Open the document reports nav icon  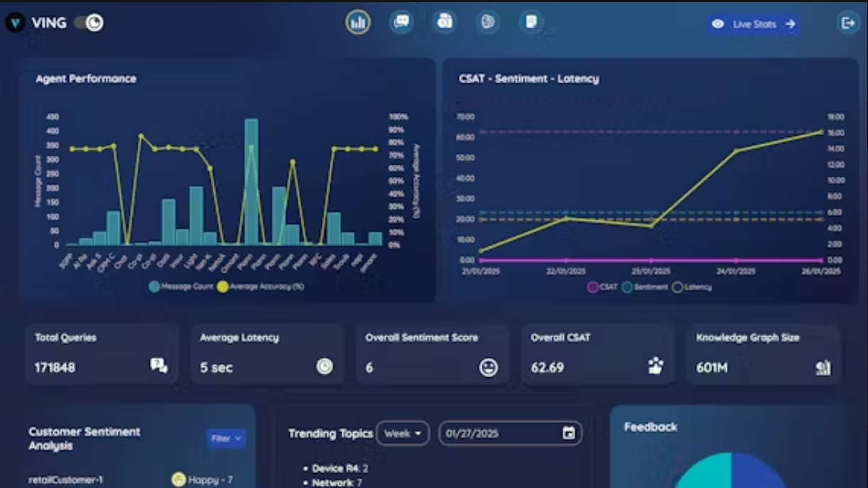(531, 22)
